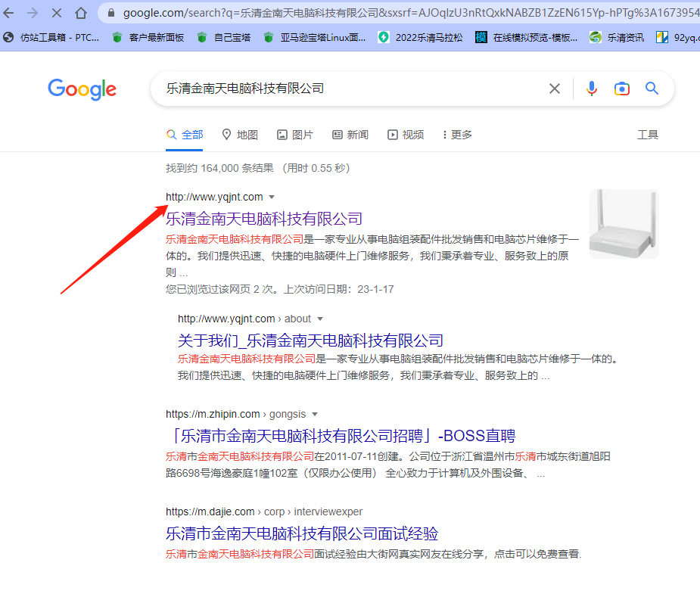
Task: Open the 亚马逊宝塔Linux面 bookmark
Action: pyautogui.click(x=315, y=38)
